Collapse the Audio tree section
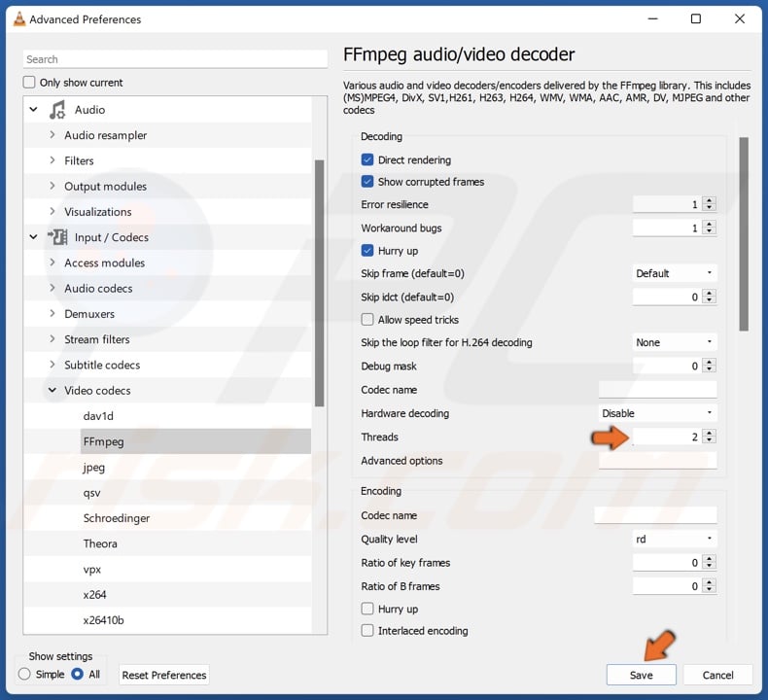This screenshot has width=768, height=700. point(33,109)
